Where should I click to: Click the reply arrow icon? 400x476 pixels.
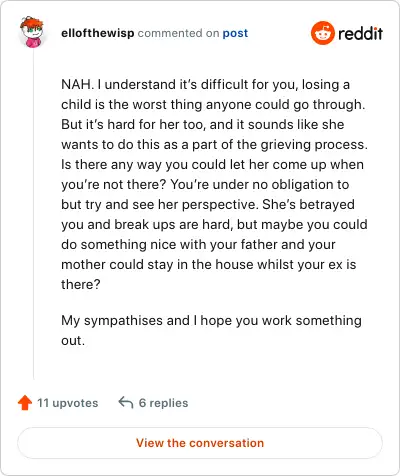[126, 402]
